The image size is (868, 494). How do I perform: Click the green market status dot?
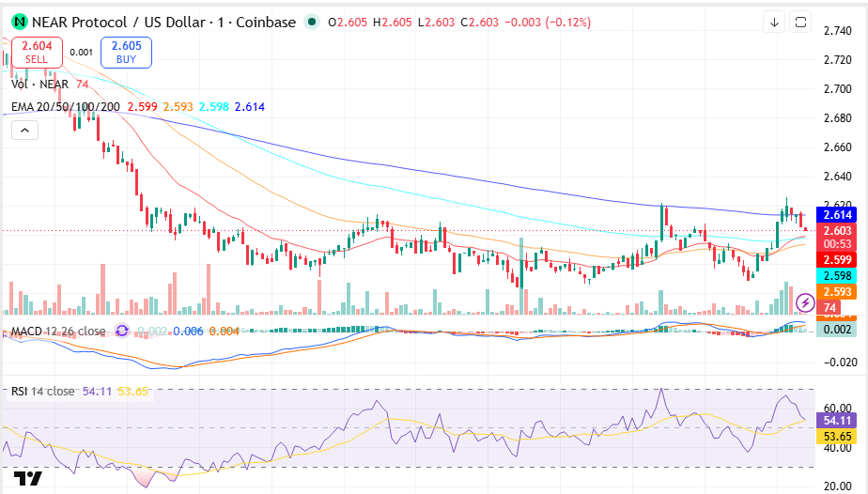click(312, 23)
